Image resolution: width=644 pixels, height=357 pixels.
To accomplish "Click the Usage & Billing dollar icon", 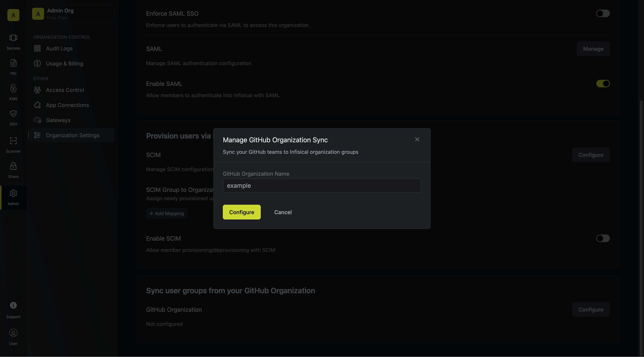I will [37, 63].
